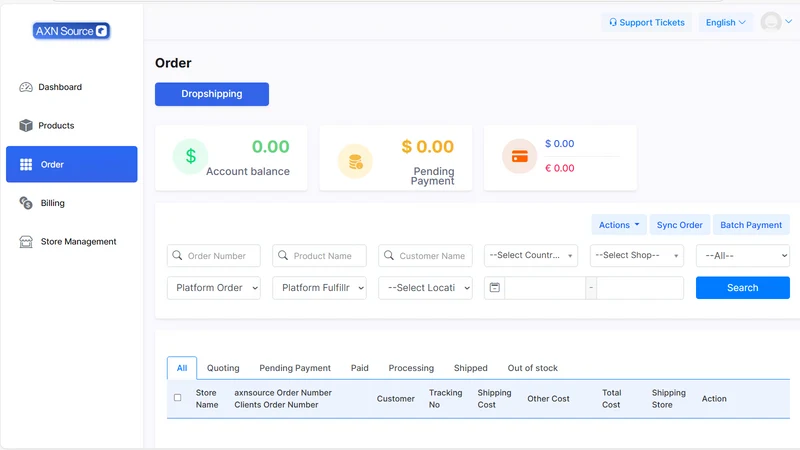
Task: Open the Select Location dropdown
Action: tap(425, 288)
